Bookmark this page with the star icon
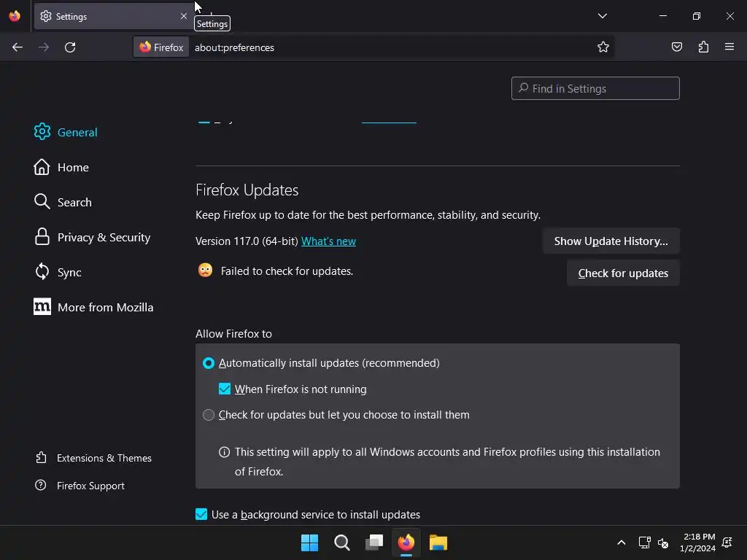747x560 pixels. 603,47
